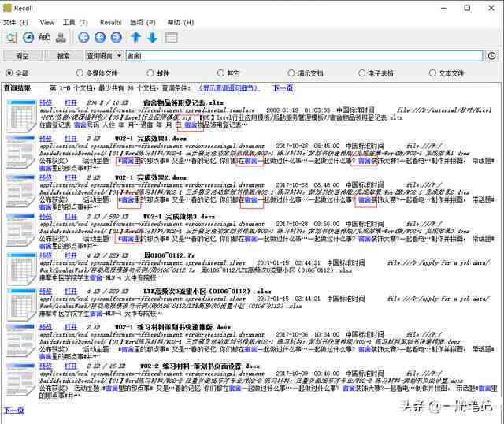Click 预览 for W02-1 练习材料策划书快速排版.docx
This screenshot has width=504, height=424.
(x=46, y=327)
